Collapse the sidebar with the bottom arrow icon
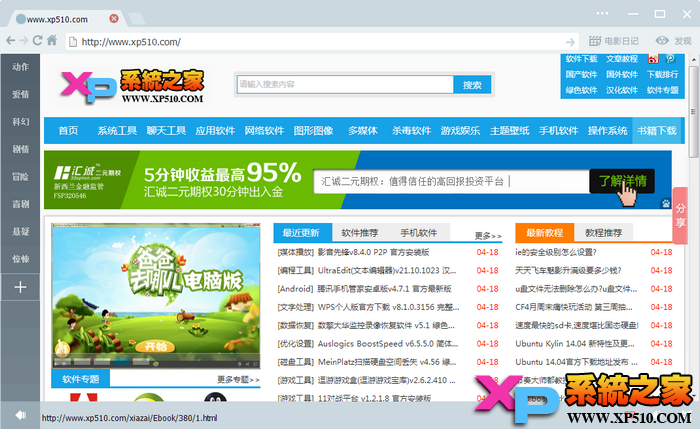 20,415
